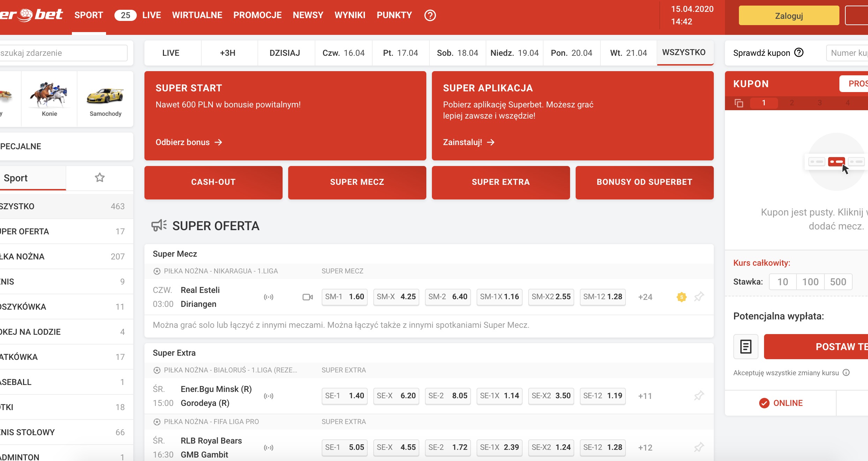This screenshot has width=868, height=461.
Task: Open the CASH-OUT section button
Action: (x=213, y=182)
